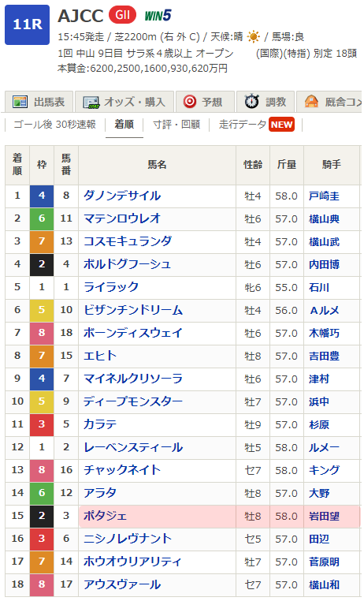Screen dimensions: 364x601
Task: Click the 出馬表 table icon
Action: point(20,102)
